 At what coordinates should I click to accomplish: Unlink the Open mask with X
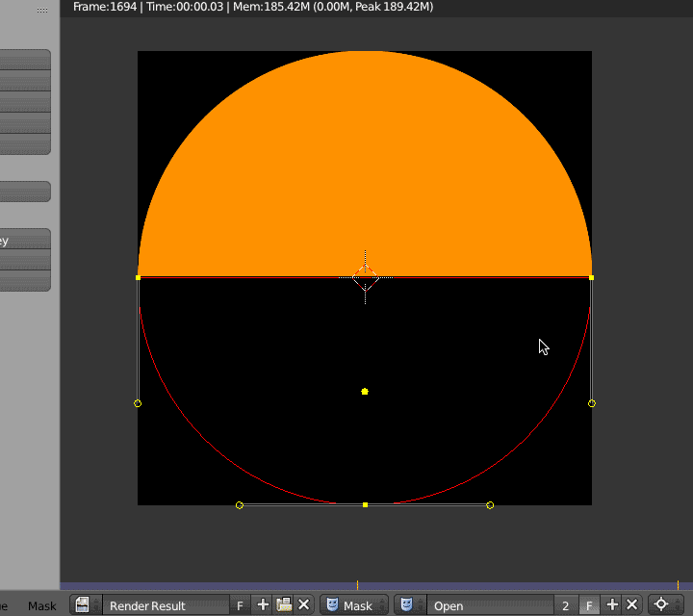click(632, 605)
